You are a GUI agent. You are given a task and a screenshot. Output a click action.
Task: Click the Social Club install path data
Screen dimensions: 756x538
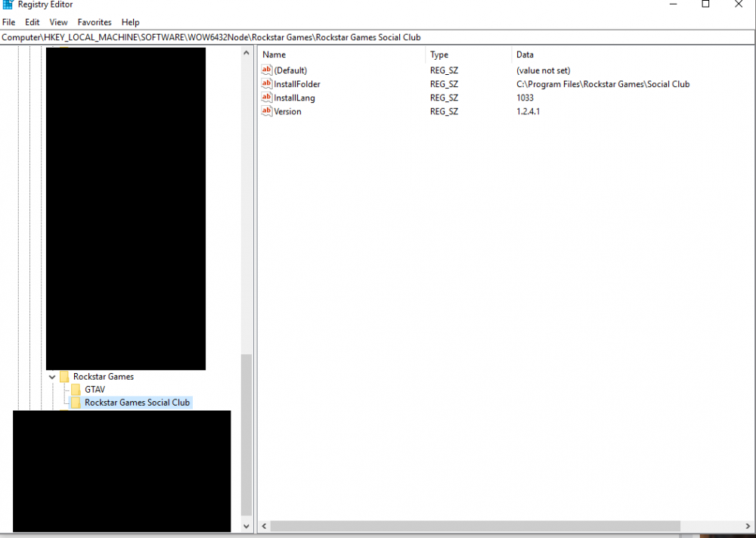603,84
